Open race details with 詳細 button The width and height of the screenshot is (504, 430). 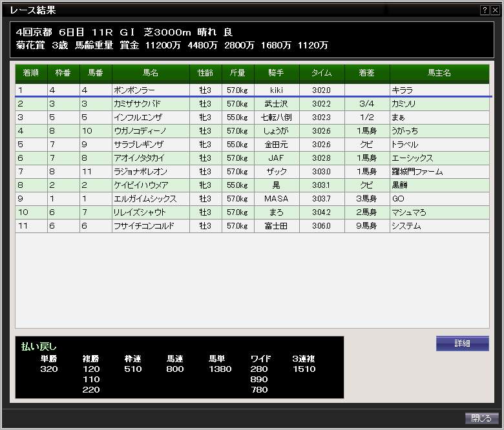pyautogui.click(x=463, y=343)
